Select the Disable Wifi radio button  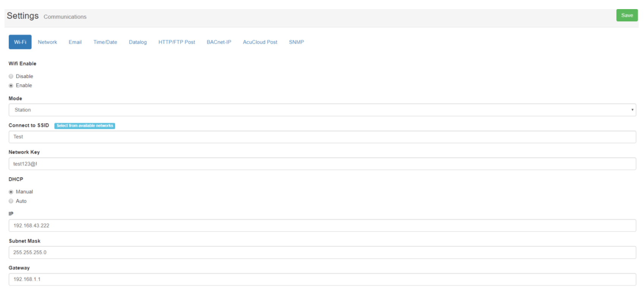pyautogui.click(x=11, y=77)
